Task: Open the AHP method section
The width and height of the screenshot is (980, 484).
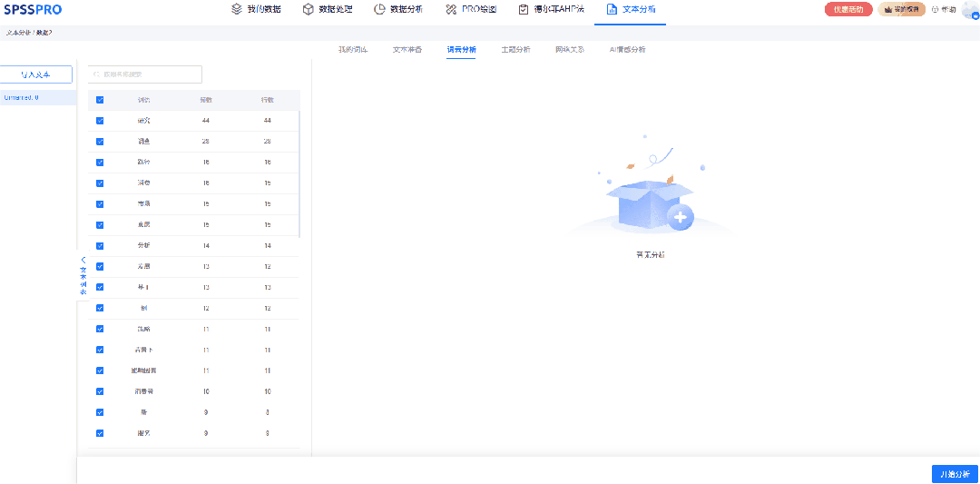Action: click(551, 9)
